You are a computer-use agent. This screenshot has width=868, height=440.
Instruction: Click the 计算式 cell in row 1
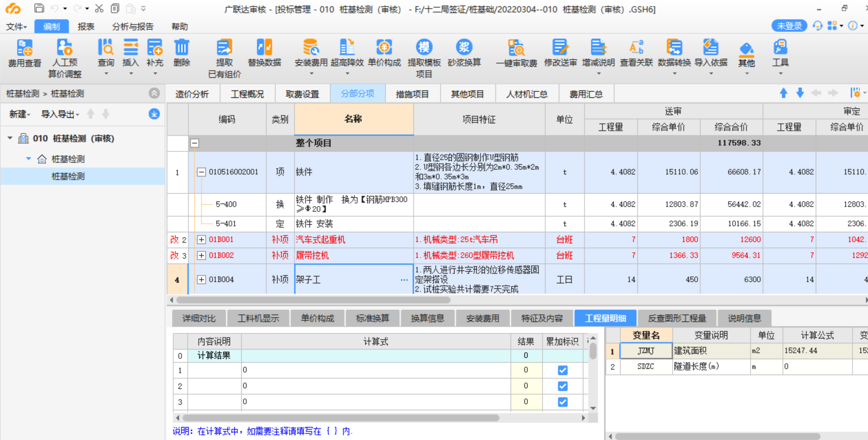click(x=376, y=370)
